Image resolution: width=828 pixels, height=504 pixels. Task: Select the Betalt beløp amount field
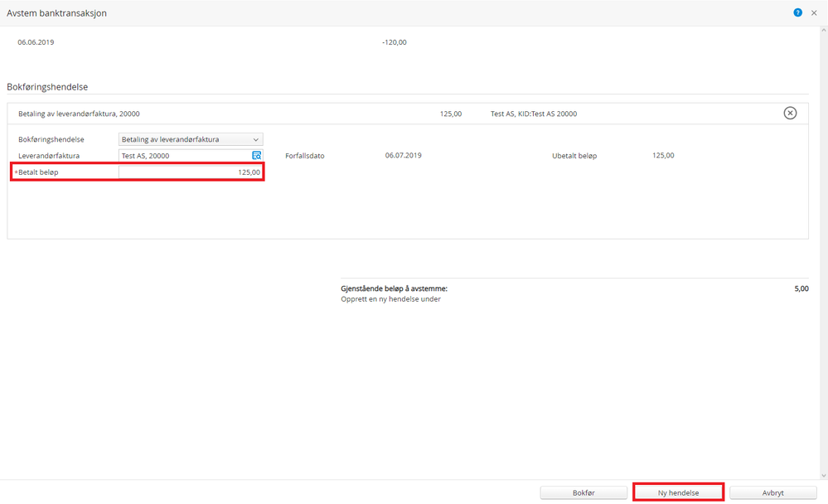(x=191, y=172)
